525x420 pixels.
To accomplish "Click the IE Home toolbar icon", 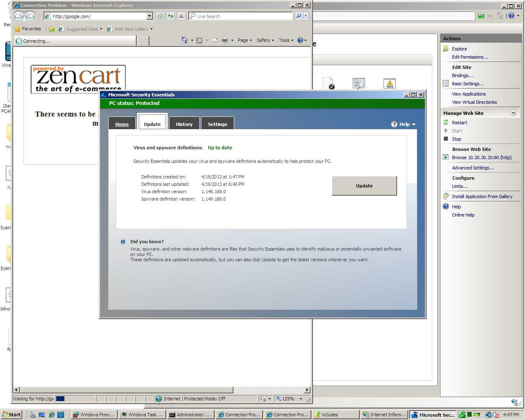I will pos(184,40).
